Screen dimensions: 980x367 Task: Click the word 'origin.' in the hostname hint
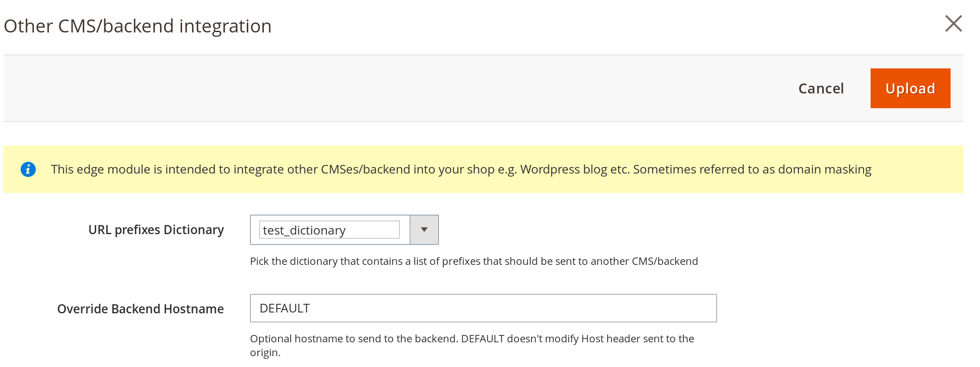pyautogui.click(x=265, y=353)
